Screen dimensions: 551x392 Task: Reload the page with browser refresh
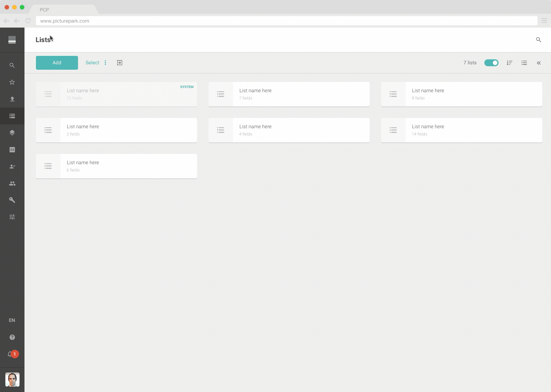pos(28,21)
